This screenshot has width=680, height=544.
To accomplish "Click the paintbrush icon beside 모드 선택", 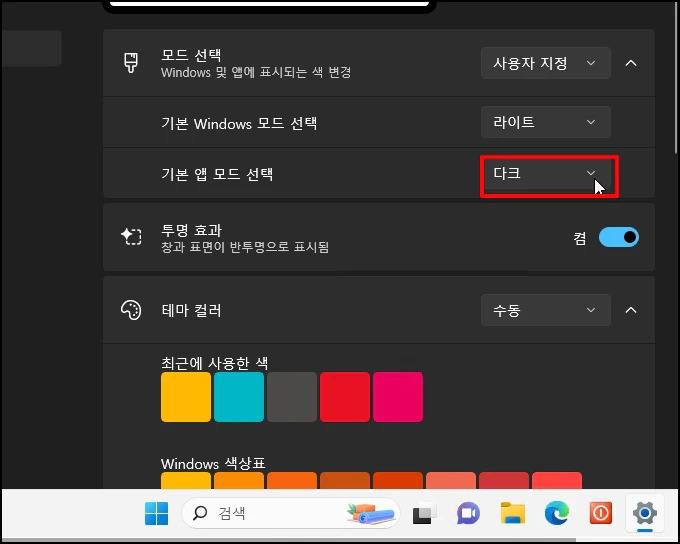I will [131, 63].
